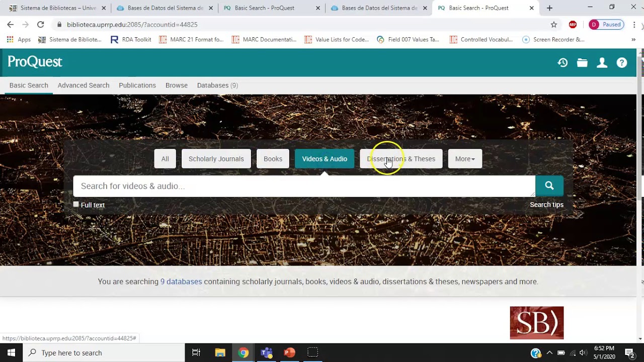Open Screen Recorder bookmark

click(553, 40)
